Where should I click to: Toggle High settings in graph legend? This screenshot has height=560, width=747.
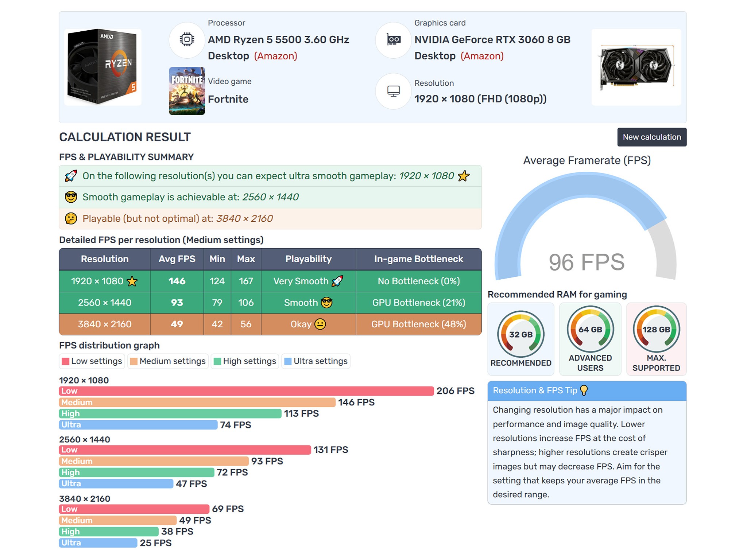pyautogui.click(x=245, y=361)
